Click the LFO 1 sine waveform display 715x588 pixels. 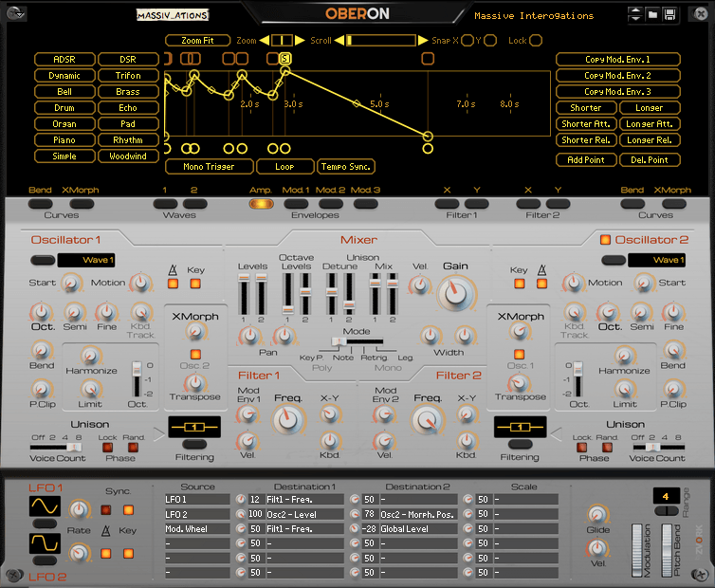coord(45,506)
